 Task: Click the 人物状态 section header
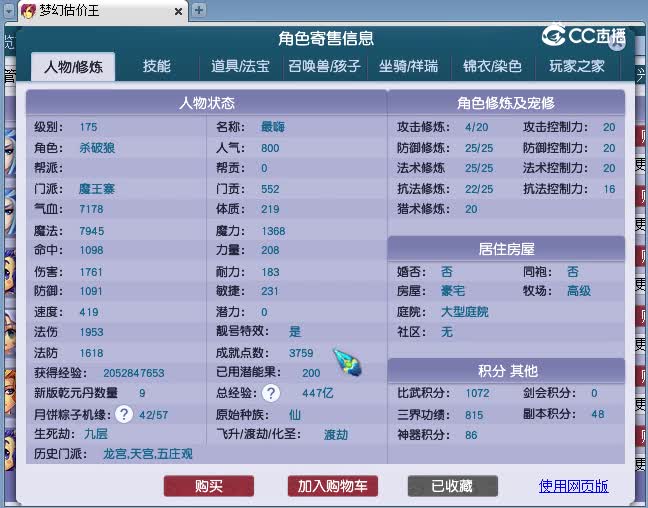(207, 103)
